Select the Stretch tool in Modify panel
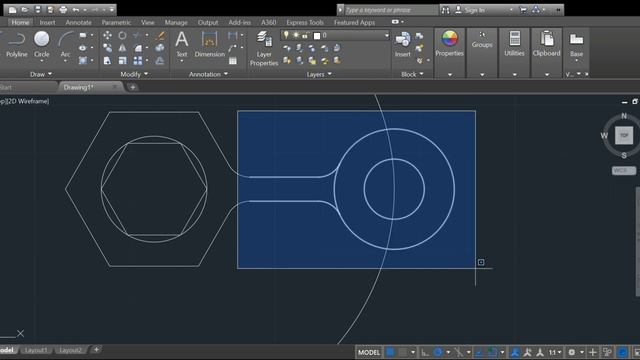Screen dimensions: 640x360 pos(107,61)
